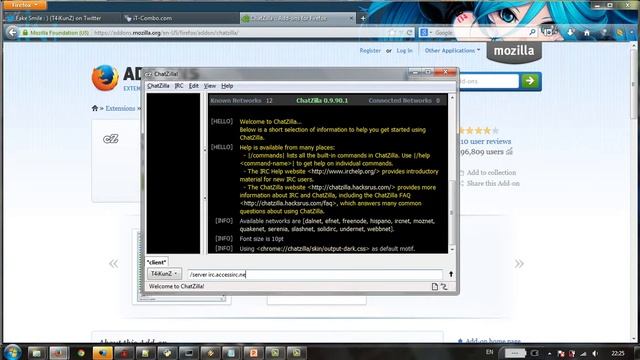Click the Firefox logo on add-ons page
The image size is (640, 360).
(105, 78)
